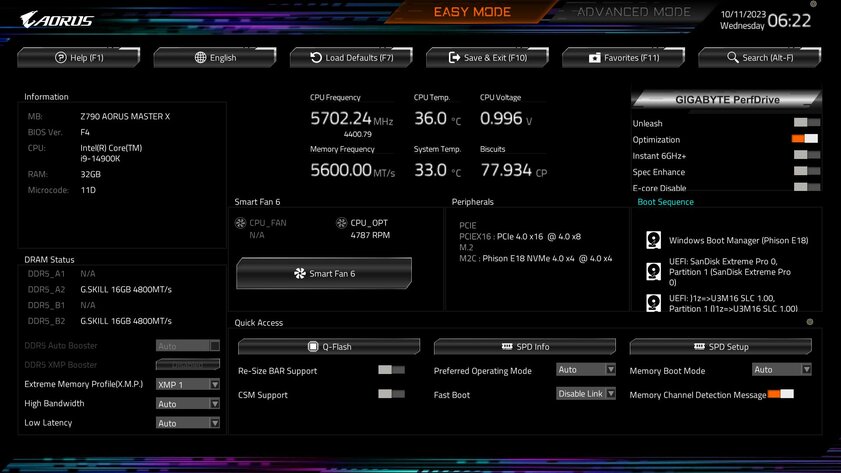Screen dimensions: 841x473
Task: Toggle the Unleash switch
Action: click(807, 123)
